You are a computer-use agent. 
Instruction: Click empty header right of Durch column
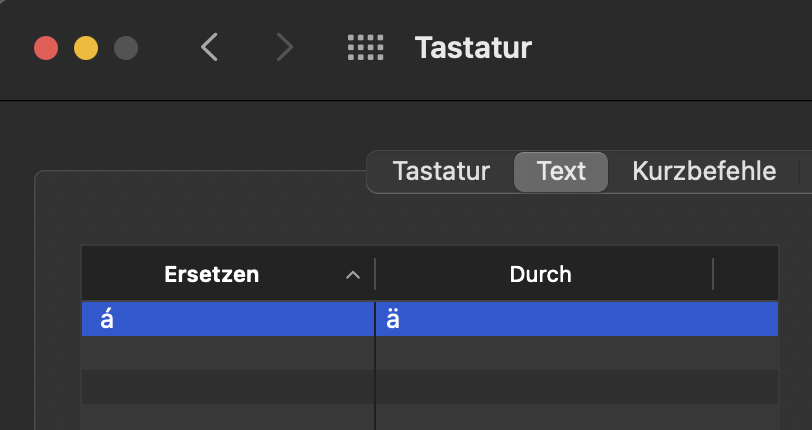click(746, 274)
